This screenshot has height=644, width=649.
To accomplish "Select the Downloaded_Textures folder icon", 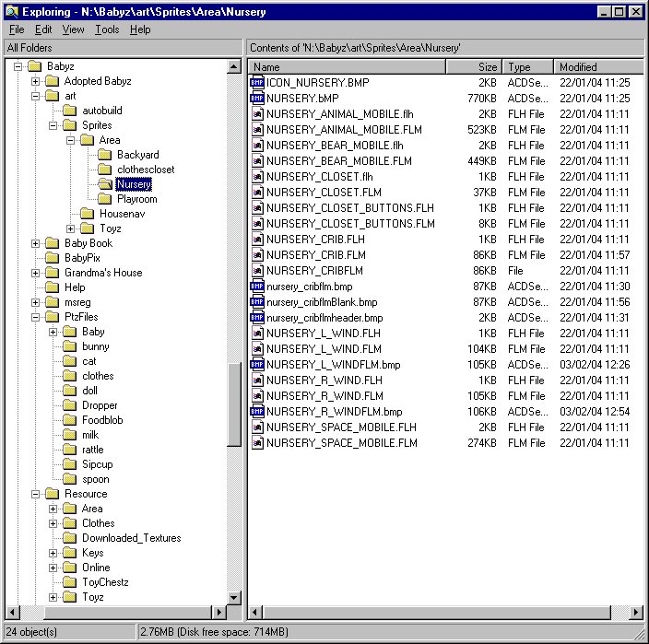I will tap(70, 538).
